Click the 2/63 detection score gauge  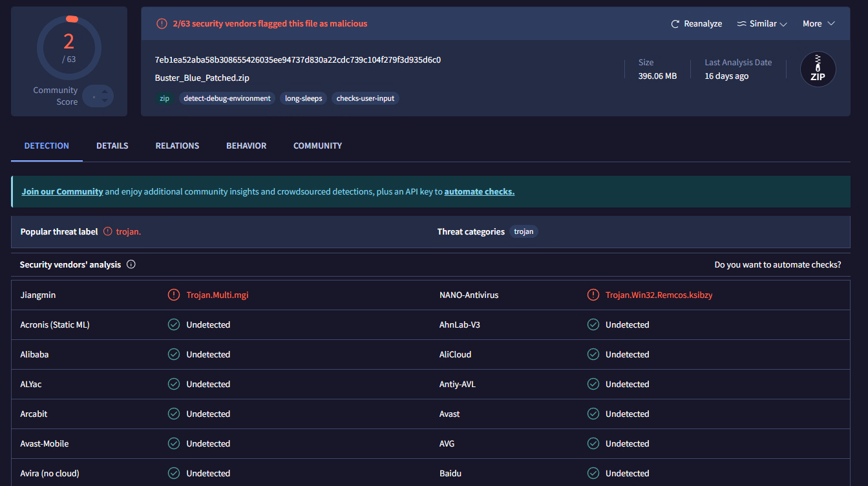click(69, 47)
